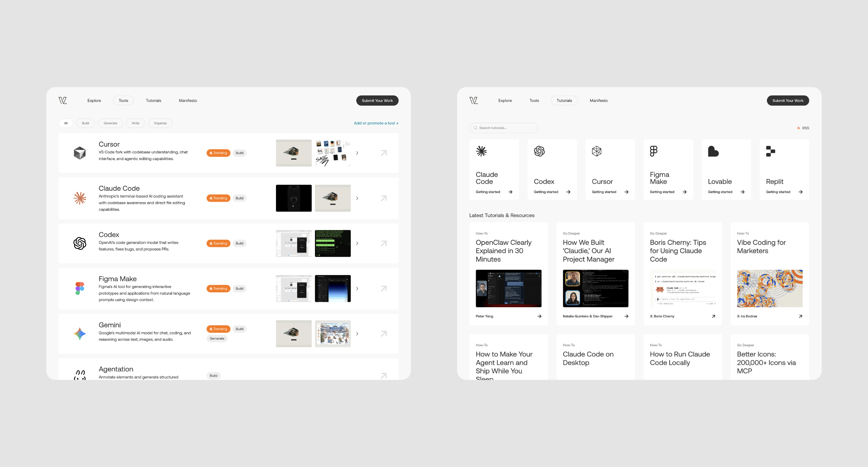Open Cursor's external link arrow

tap(383, 153)
